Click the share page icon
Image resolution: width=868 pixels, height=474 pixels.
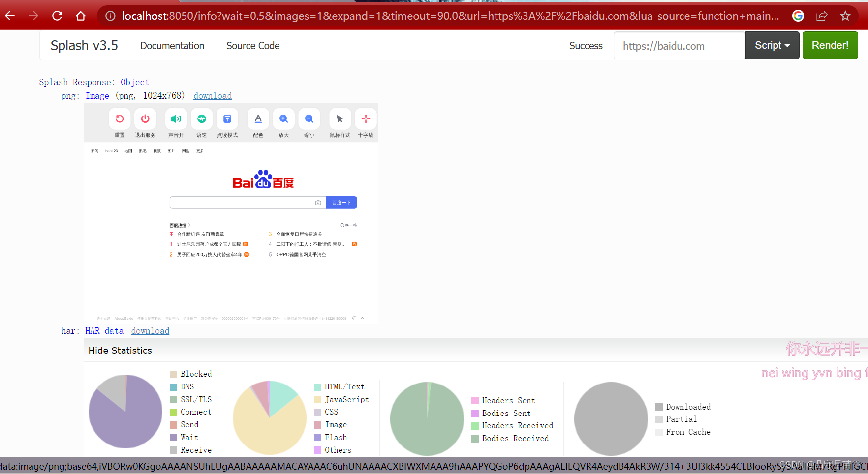pos(822,16)
